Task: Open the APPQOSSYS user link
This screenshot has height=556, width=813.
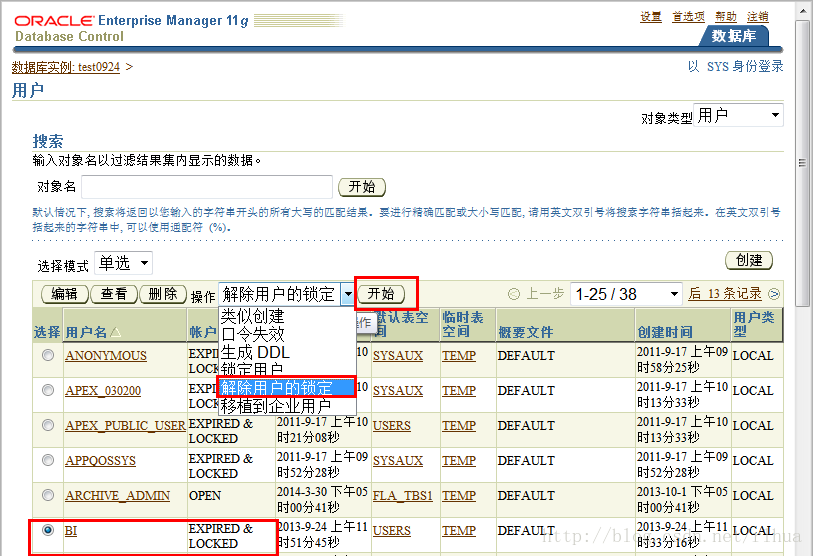Action: click(101, 461)
